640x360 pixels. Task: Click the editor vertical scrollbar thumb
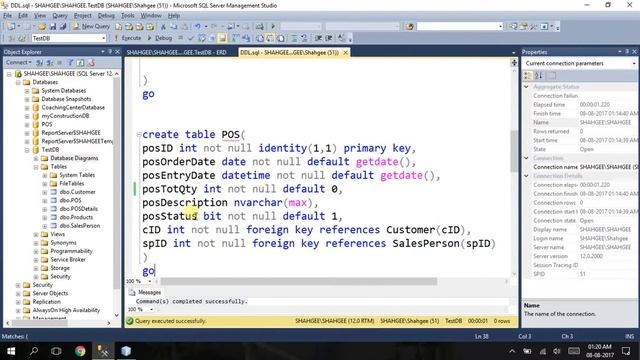coord(514,151)
